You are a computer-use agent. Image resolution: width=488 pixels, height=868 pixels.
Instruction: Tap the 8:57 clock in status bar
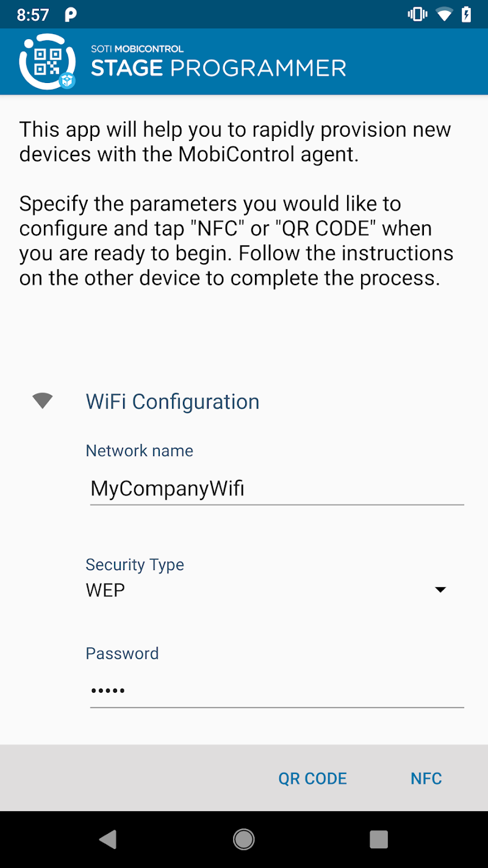coord(33,15)
